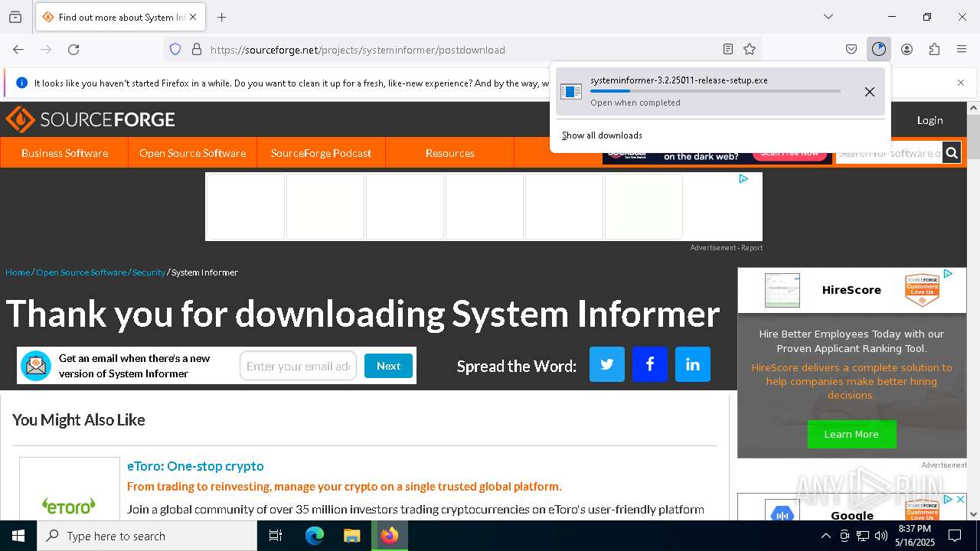
Task: Show hidden system tray icons
Action: tap(825, 536)
